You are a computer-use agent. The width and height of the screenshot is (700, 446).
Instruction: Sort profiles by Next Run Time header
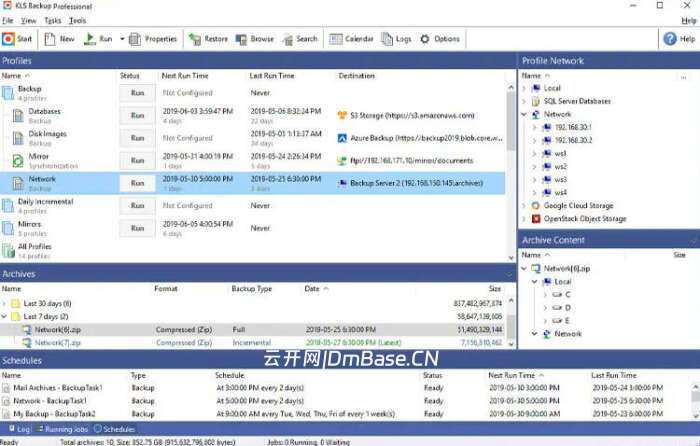pos(185,76)
